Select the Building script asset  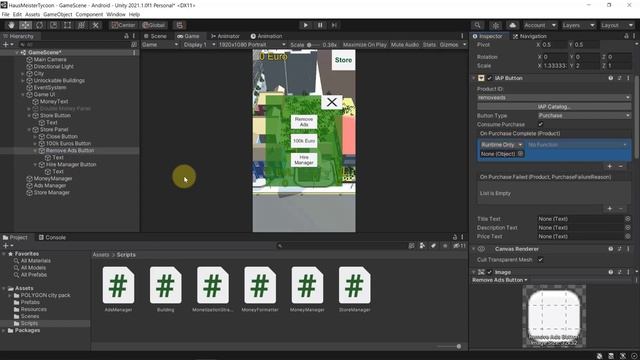pos(165,285)
